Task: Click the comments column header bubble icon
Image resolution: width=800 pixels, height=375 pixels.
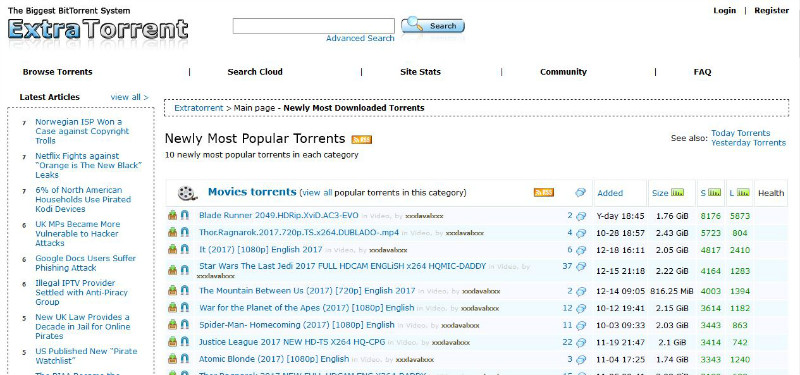Action: 580,192
